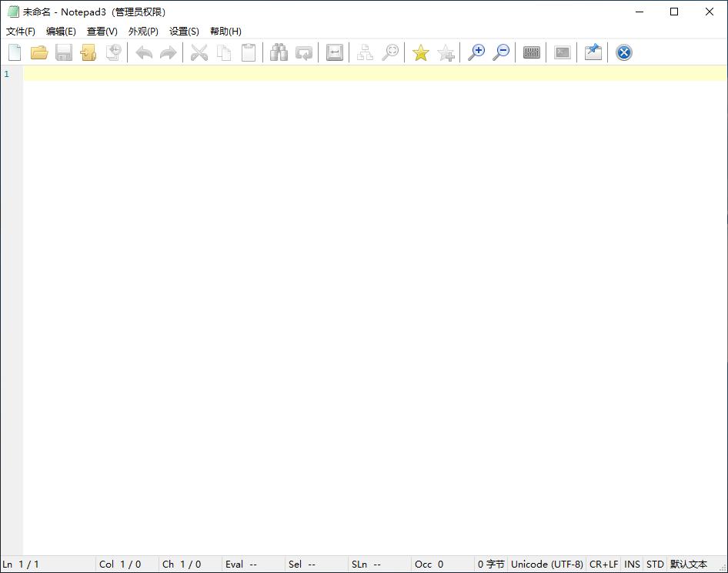The width and height of the screenshot is (728, 573).
Task: Add current file to favorites with star-plus icon
Action: (446, 52)
